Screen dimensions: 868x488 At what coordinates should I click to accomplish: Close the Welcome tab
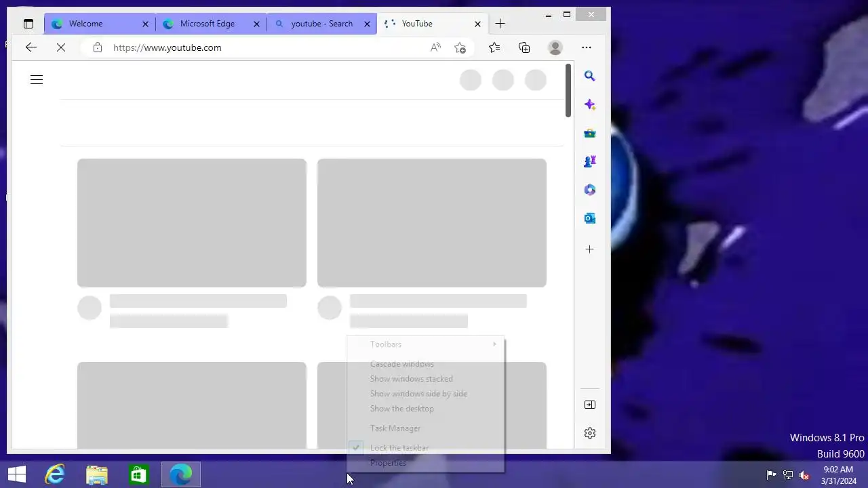click(145, 24)
